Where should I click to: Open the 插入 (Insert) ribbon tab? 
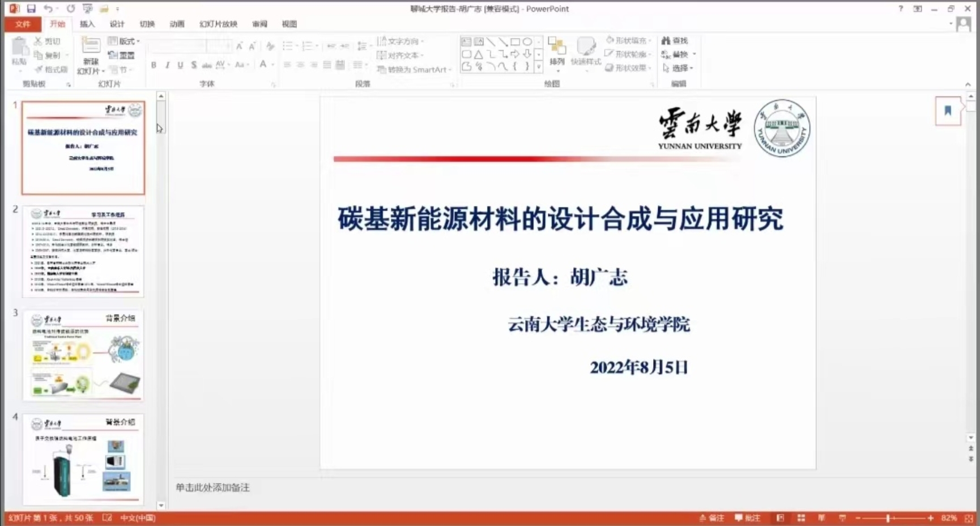[x=87, y=24]
